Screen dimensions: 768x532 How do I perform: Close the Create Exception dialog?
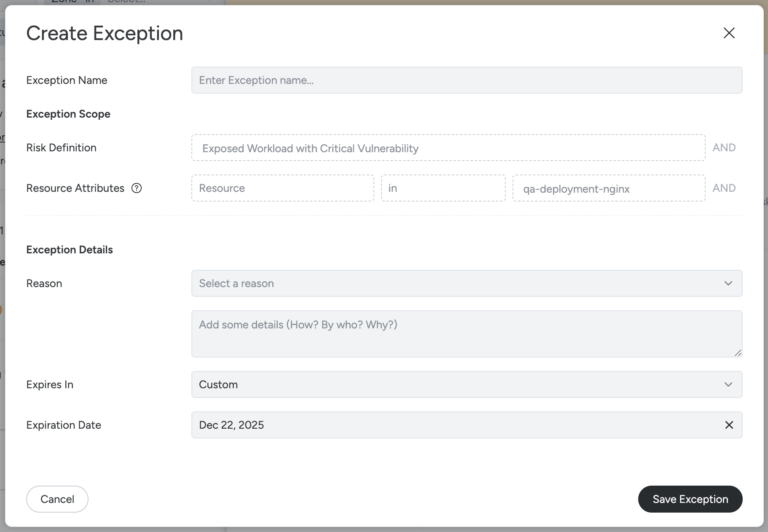click(729, 33)
